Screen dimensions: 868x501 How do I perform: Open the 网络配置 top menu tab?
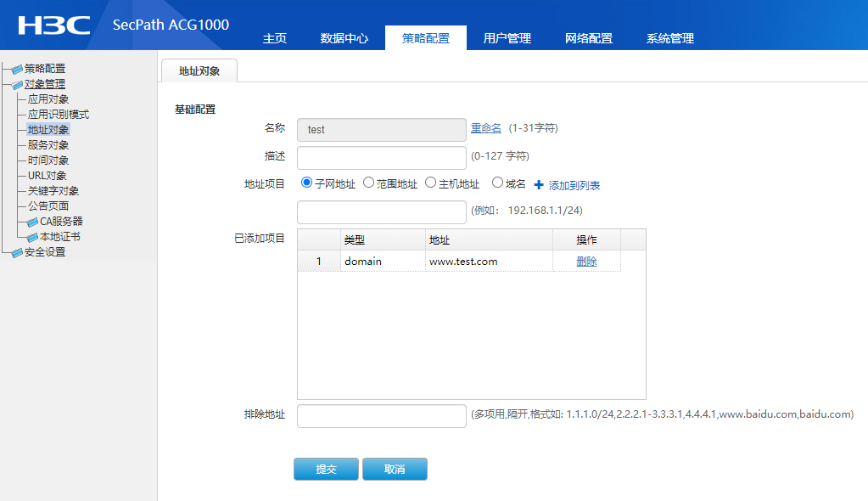coord(588,38)
